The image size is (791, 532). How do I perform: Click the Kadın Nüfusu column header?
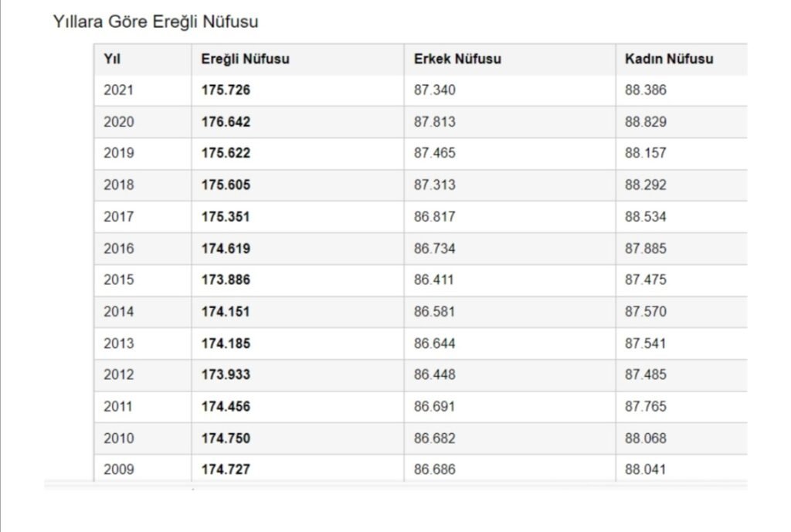click(669, 59)
